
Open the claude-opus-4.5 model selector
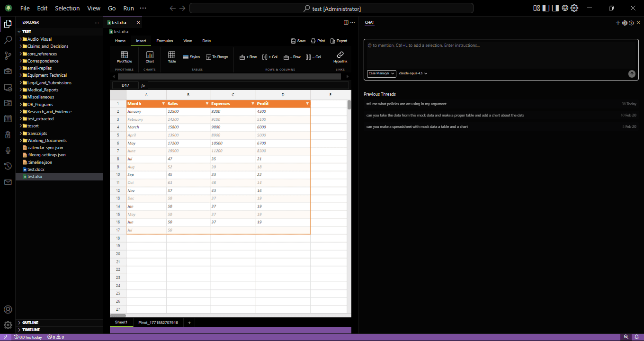point(411,73)
